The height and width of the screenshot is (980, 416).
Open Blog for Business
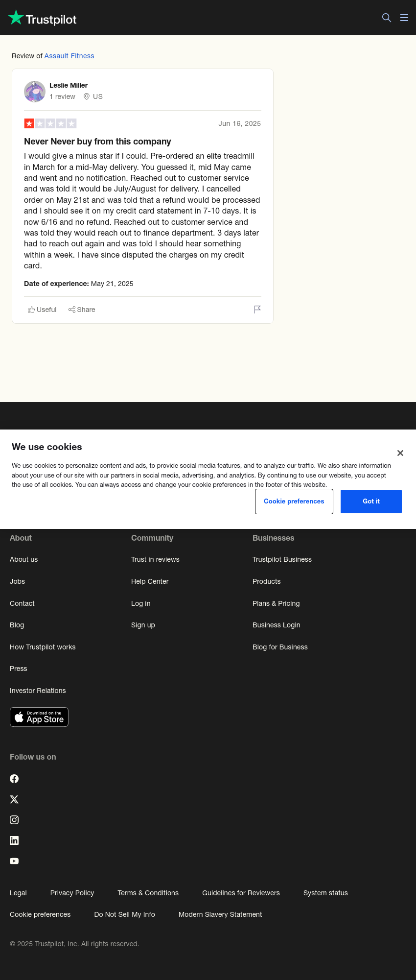point(280,647)
